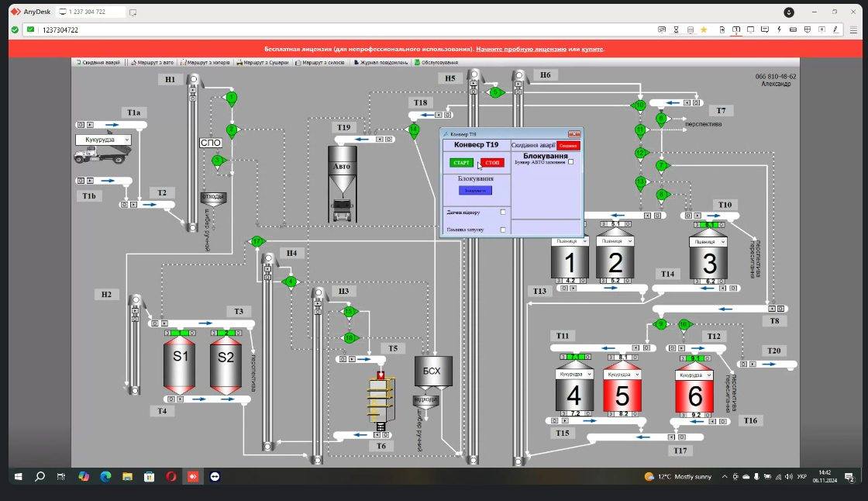Open silo 1 Пшениця crop dropdown
The image size is (868, 501).
(x=570, y=241)
